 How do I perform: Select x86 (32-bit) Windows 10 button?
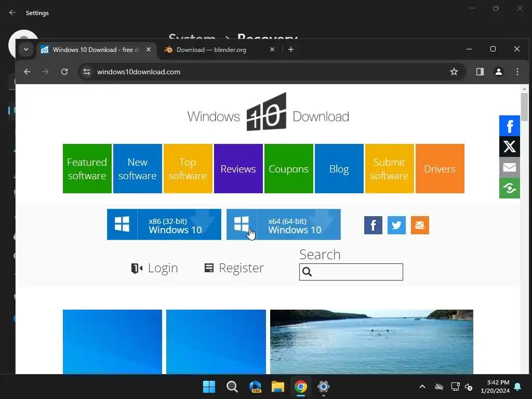point(164,224)
